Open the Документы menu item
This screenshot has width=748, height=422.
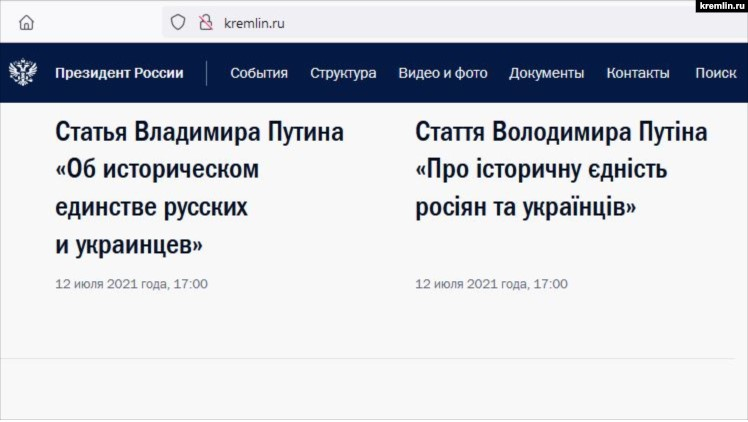[x=546, y=73]
